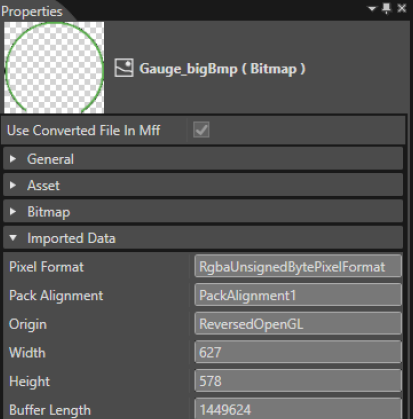Close the Properties panel
The image size is (413, 419).
402,8
